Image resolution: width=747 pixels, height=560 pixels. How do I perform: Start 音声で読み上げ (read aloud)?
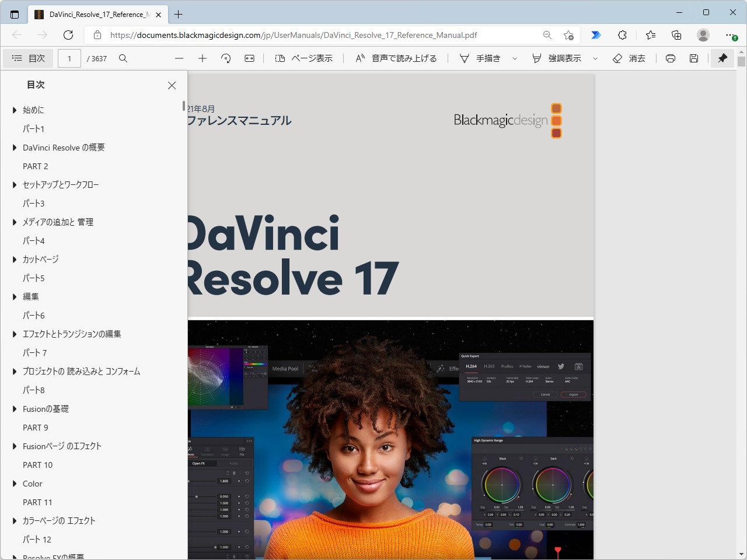[396, 58]
